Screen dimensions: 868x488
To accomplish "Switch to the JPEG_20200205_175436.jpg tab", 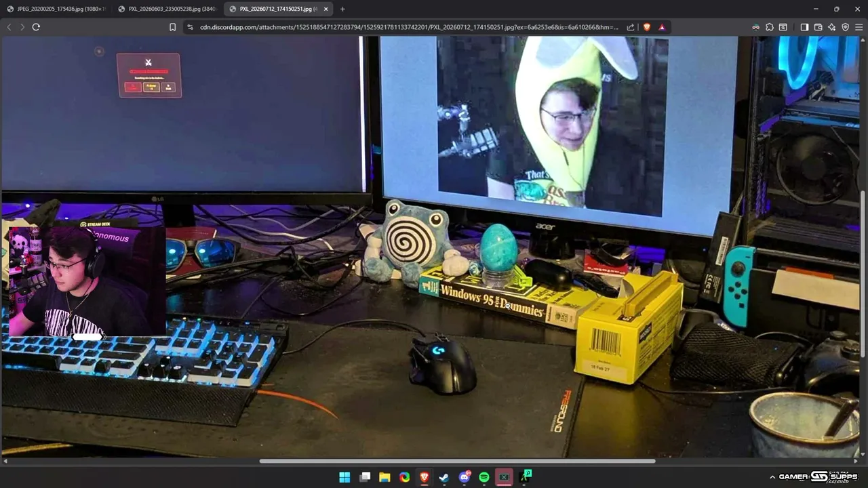I will tap(56, 9).
